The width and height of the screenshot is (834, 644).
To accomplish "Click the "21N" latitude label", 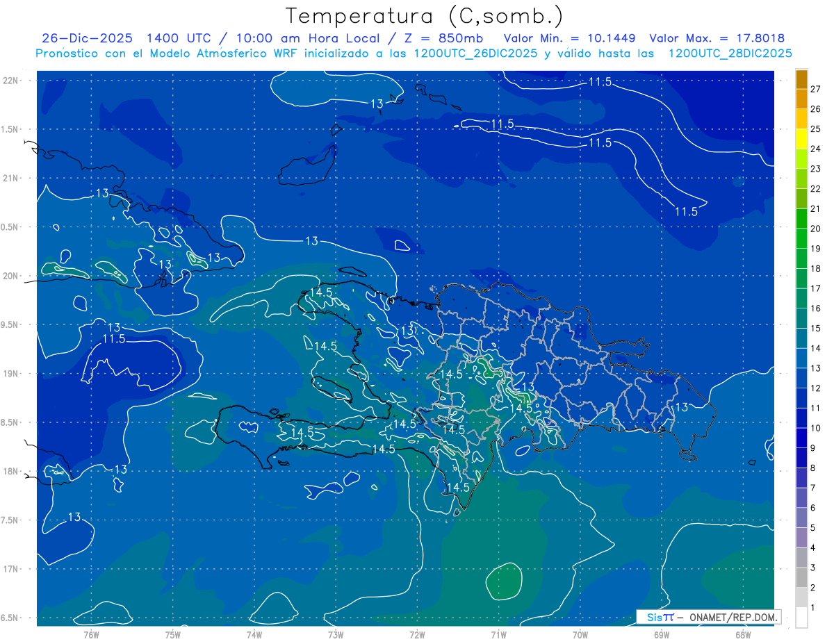I will coord(10,178).
